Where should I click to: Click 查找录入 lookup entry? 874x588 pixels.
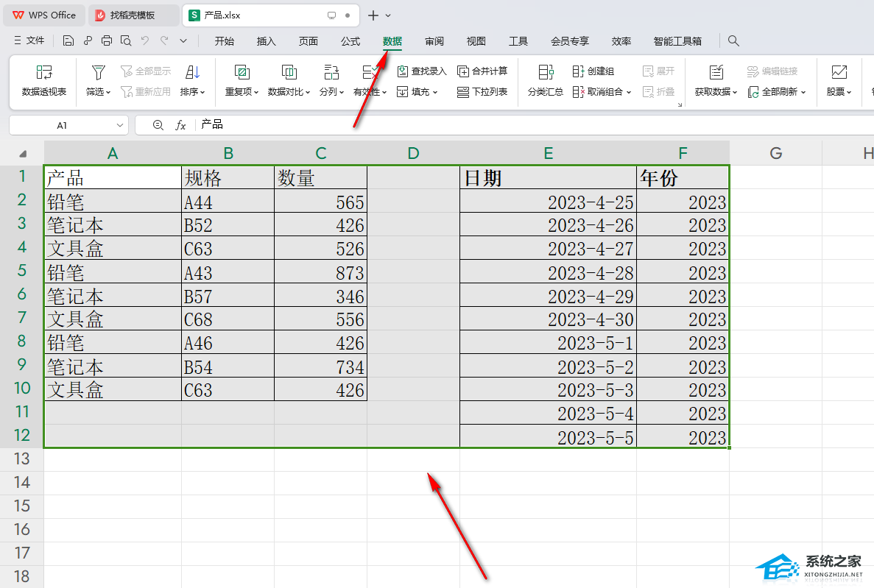tap(422, 71)
